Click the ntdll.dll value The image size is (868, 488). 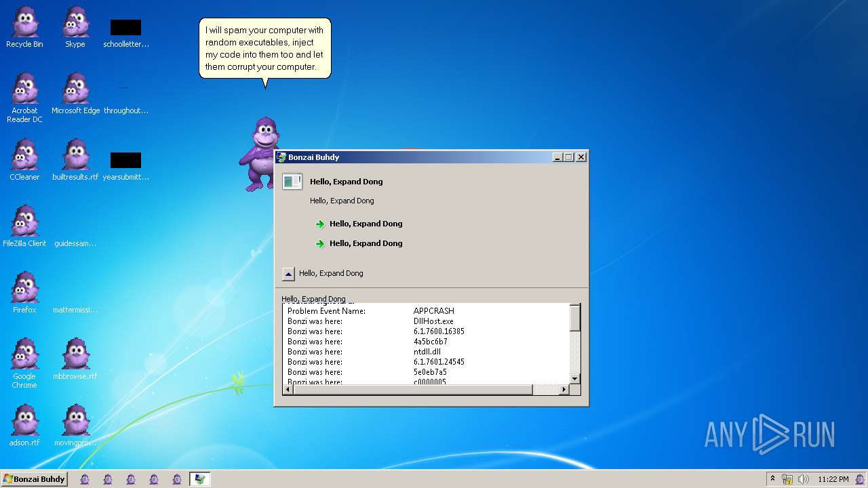pyautogui.click(x=427, y=352)
